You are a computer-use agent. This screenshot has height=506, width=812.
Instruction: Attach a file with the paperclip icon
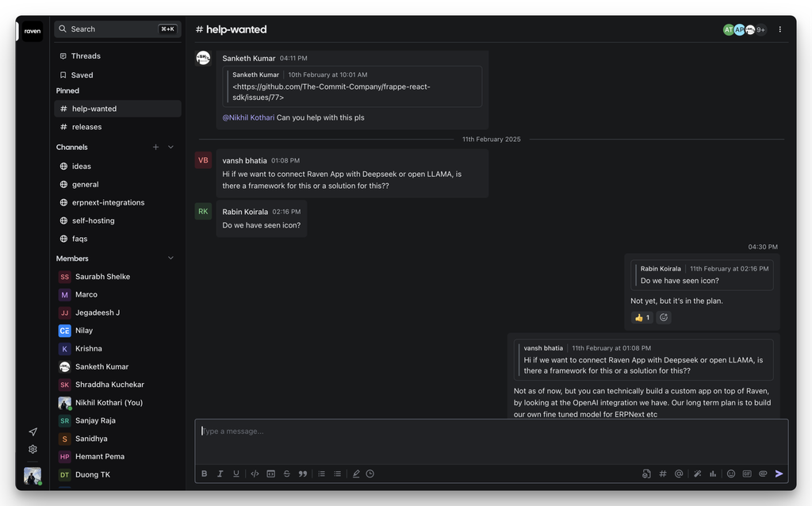(763, 473)
